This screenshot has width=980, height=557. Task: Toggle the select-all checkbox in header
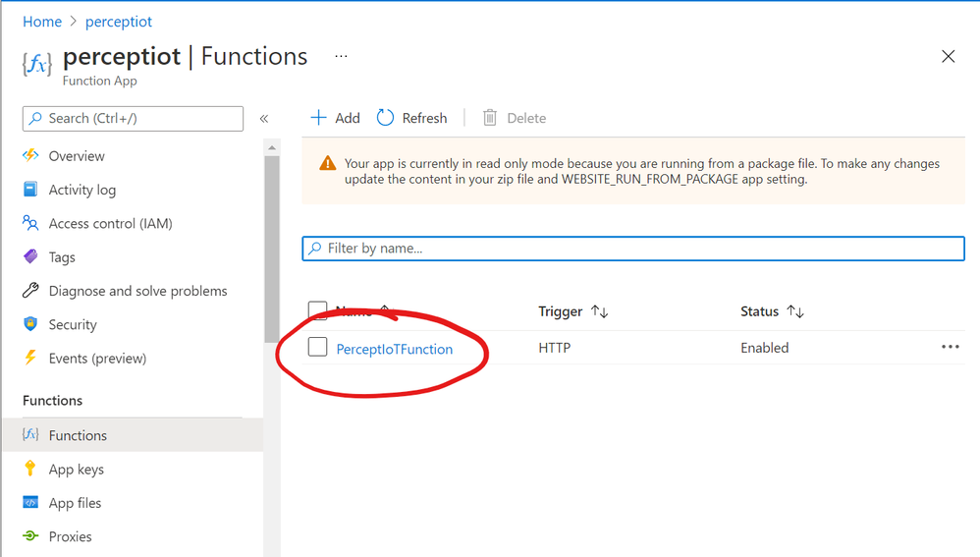click(x=317, y=311)
